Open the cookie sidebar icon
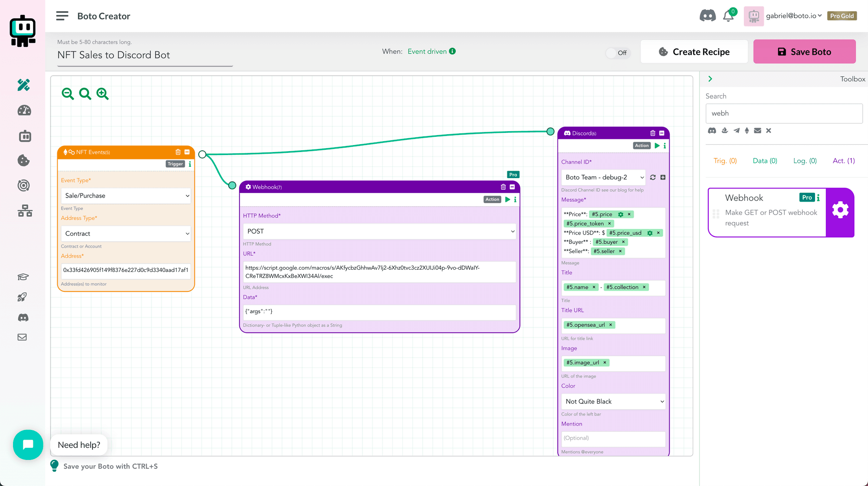Screen dimensions: 868x486 pyautogui.click(x=23, y=161)
